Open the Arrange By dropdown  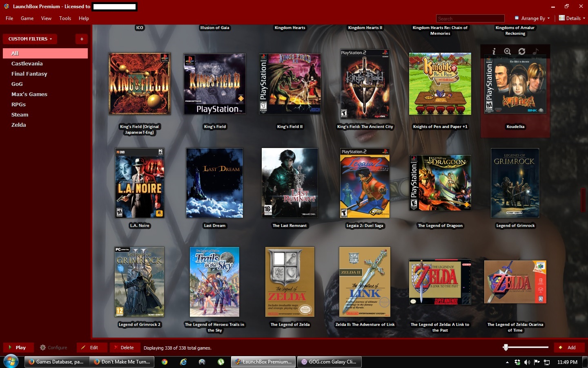coord(532,18)
